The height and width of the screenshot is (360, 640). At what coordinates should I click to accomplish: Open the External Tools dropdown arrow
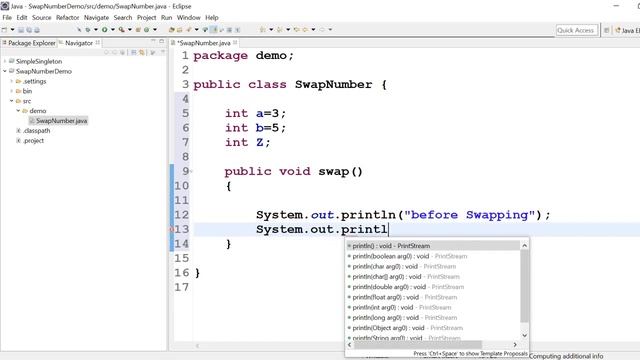130,30
